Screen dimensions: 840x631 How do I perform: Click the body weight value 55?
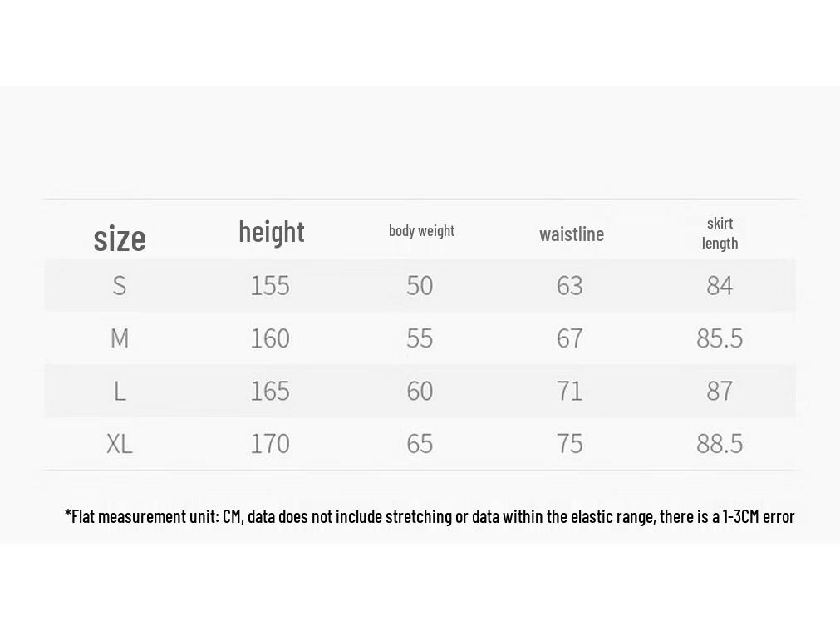point(420,338)
